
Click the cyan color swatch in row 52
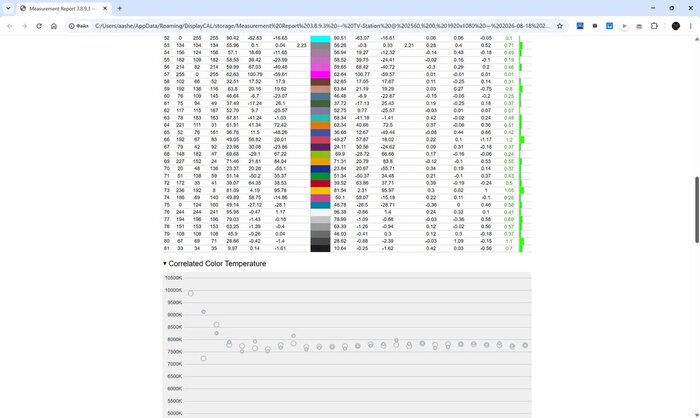pos(320,39)
